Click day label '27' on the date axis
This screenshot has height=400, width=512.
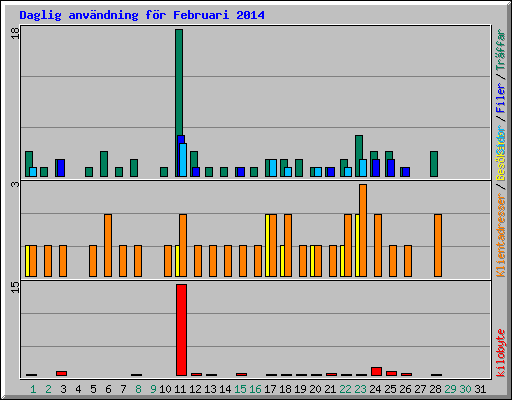(420, 389)
